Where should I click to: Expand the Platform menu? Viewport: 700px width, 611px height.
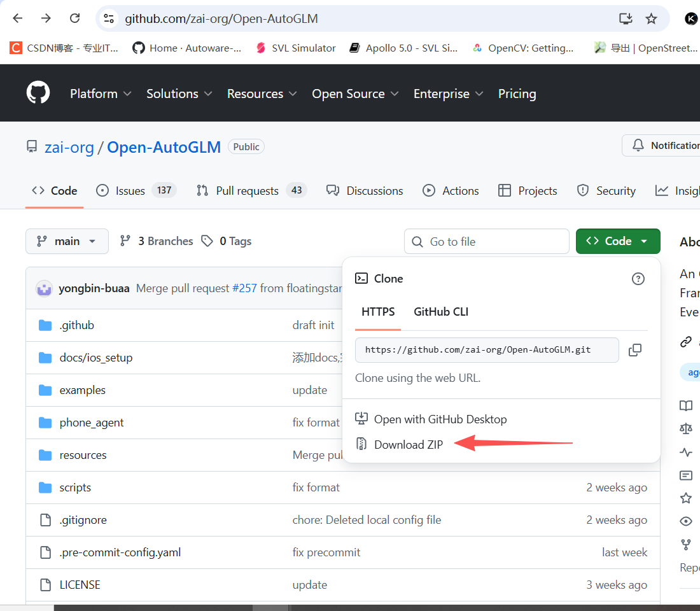point(101,94)
